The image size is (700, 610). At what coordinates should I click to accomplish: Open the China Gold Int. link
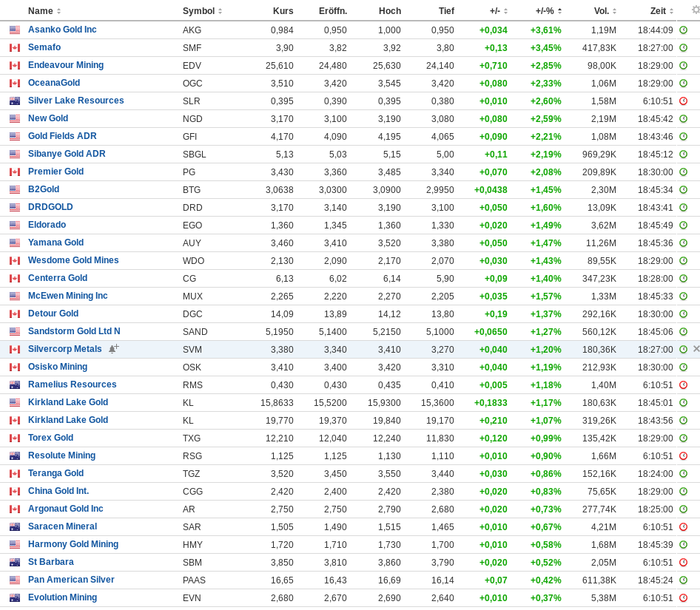[x=58, y=491]
